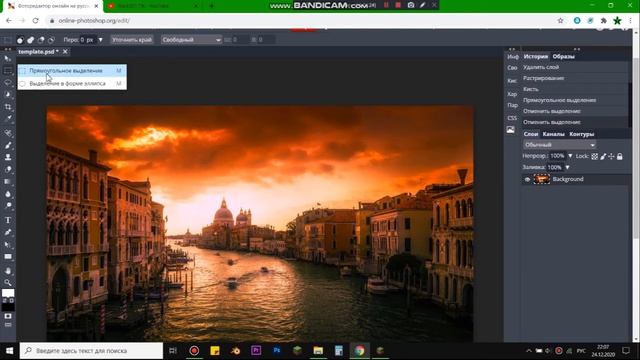The height and width of the screenshot is (360, 640).
Task: Open the Свободный selection style dropdown
Action: click(x=191, y=40)
